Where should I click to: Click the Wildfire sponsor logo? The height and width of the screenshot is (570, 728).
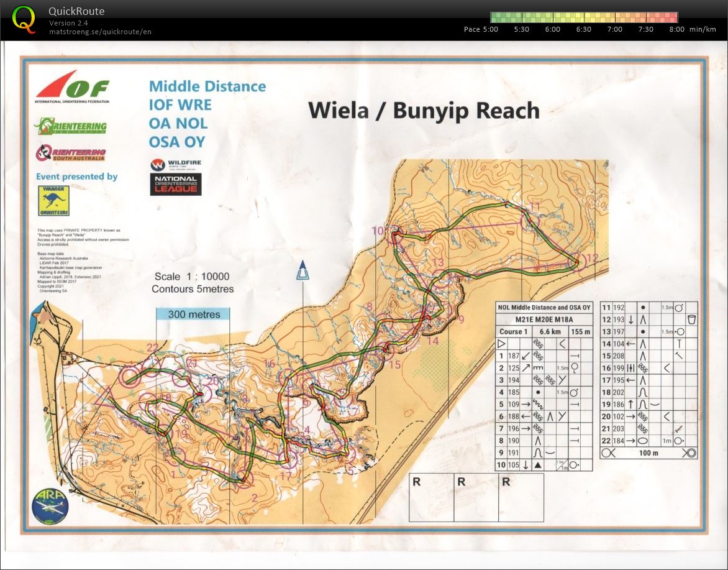click(x=176, y=165)
